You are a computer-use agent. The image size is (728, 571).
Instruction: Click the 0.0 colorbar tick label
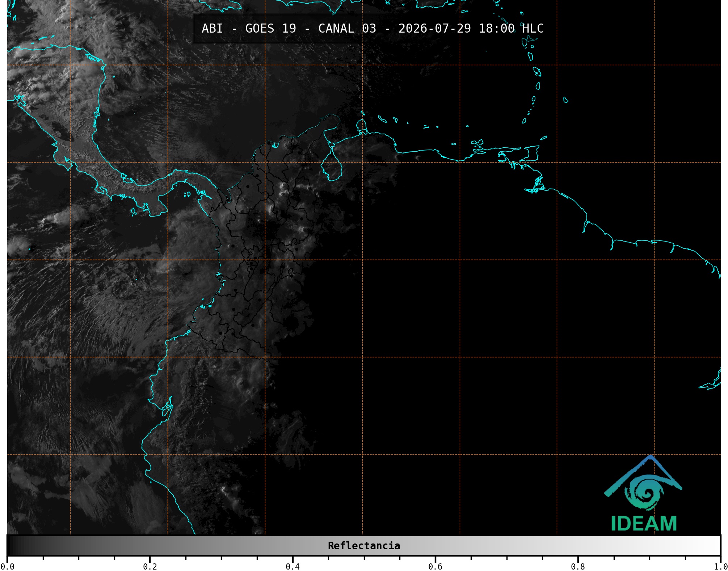pyautogui.click(x=7, y=566)
